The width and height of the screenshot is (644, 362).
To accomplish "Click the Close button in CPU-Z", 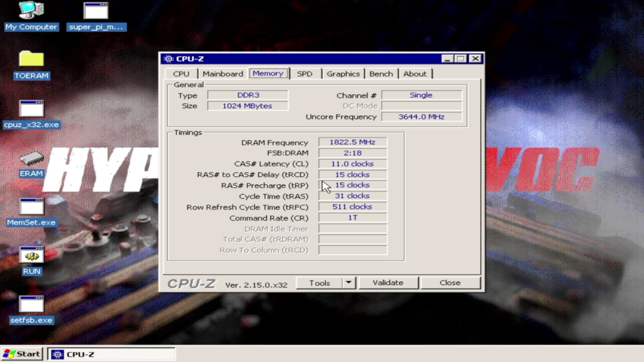I will (x=450, y=283).
